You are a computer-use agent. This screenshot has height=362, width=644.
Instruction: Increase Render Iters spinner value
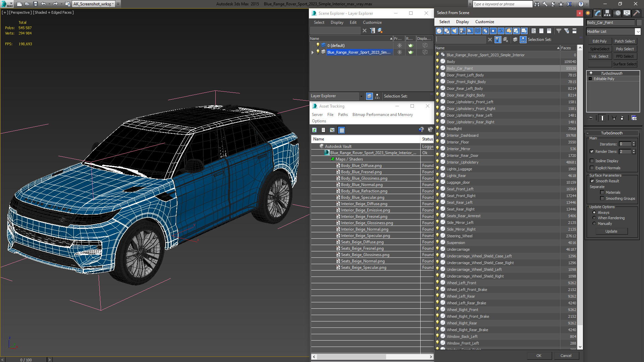[x=634, y=150]
